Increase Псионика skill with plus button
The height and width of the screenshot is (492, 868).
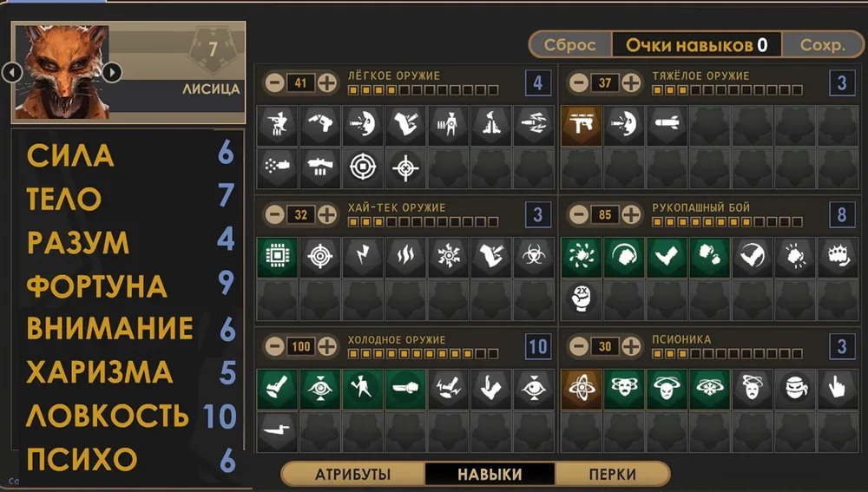click(631, 346)
